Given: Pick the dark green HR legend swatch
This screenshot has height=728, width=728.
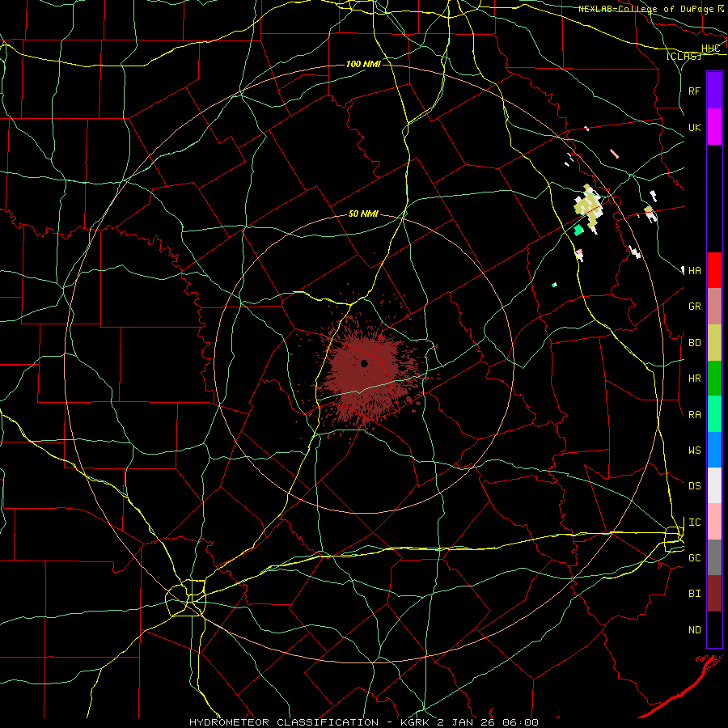Looking at the screenshot, I should tap(714, 379).
